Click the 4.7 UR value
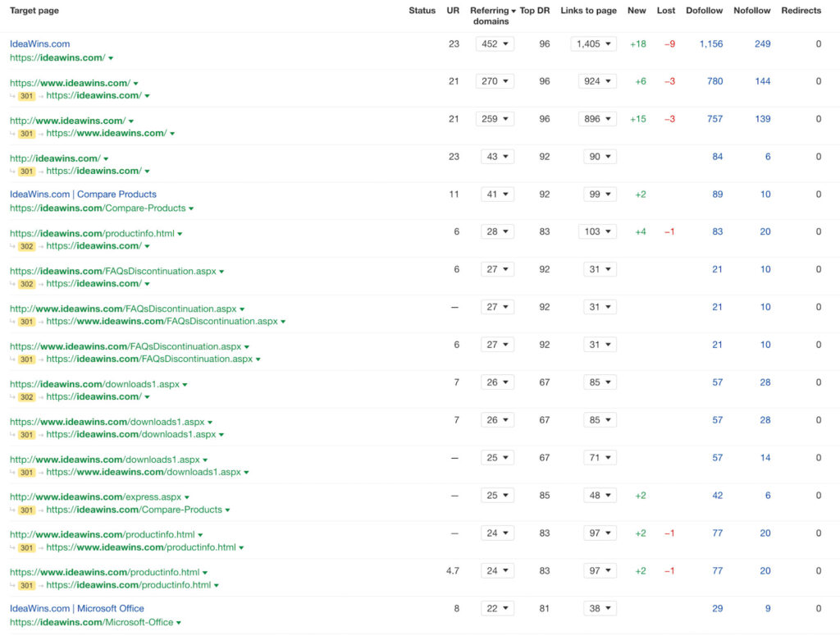The width and height of the screenshot is (840, 636). [x=453, y=570]
